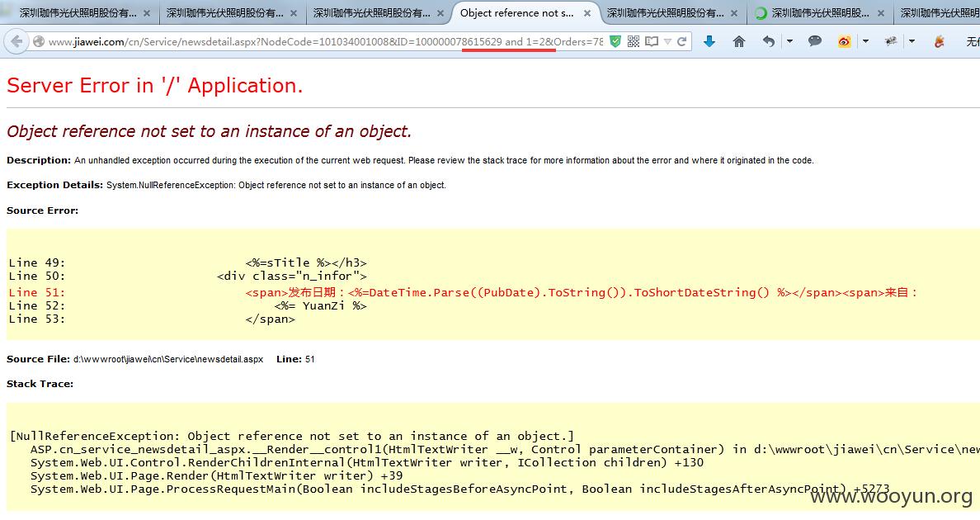Image resolution: width=980 pixels, height=520 pixels.
Task: Reload the page with the refresh icon
Action: 682,41
